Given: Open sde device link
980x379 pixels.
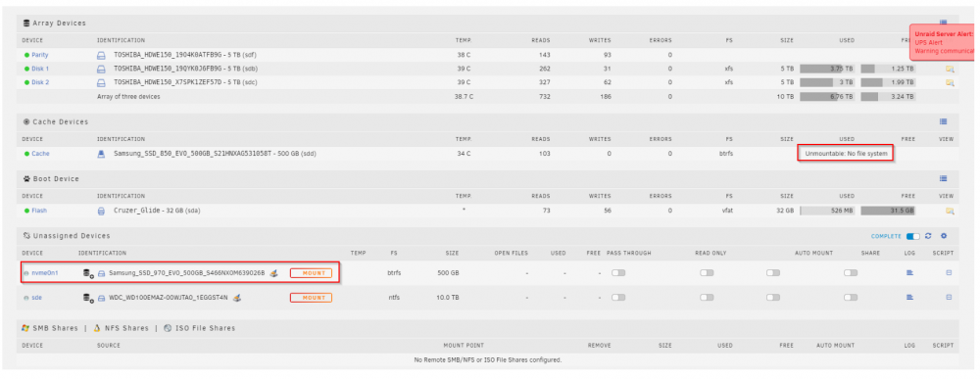Looking at the screenshot, I should tap(37, 298).
